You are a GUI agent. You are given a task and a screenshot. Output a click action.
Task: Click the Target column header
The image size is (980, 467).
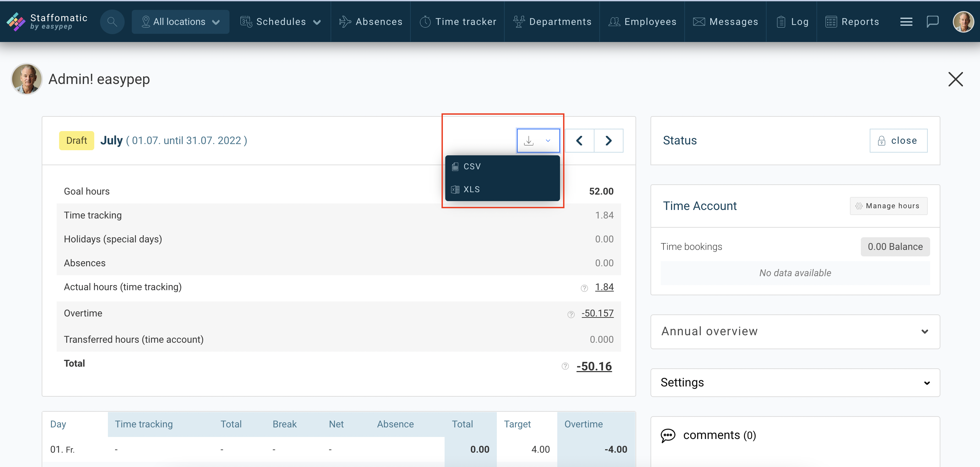517,424
